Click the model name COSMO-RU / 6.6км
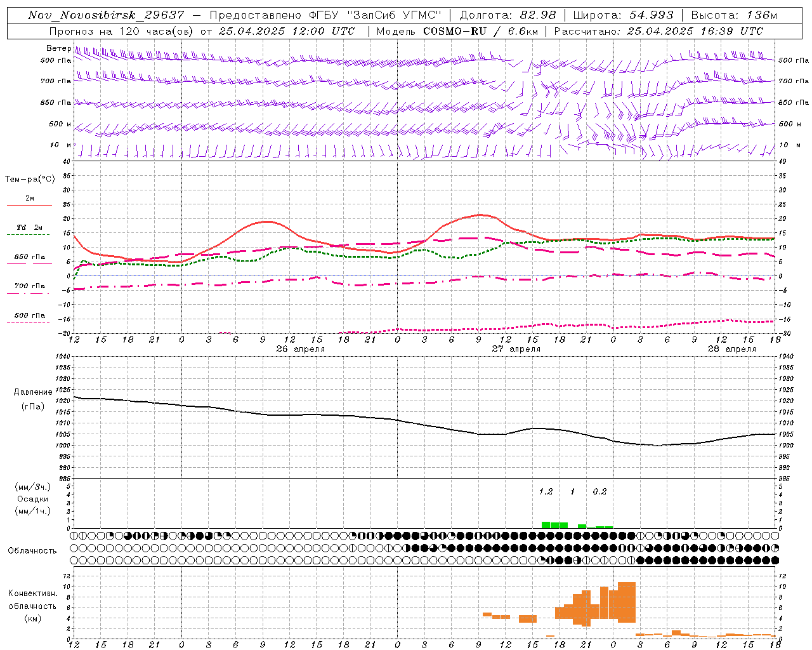The image size is (812, 650). pos(481,31)
